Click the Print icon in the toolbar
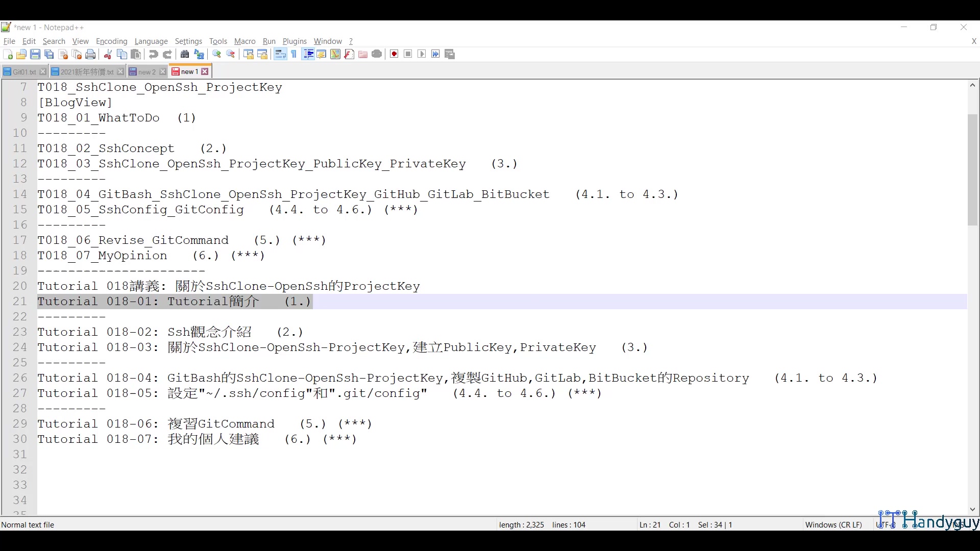This screenshot has width=980, height=551. (90, 54)
